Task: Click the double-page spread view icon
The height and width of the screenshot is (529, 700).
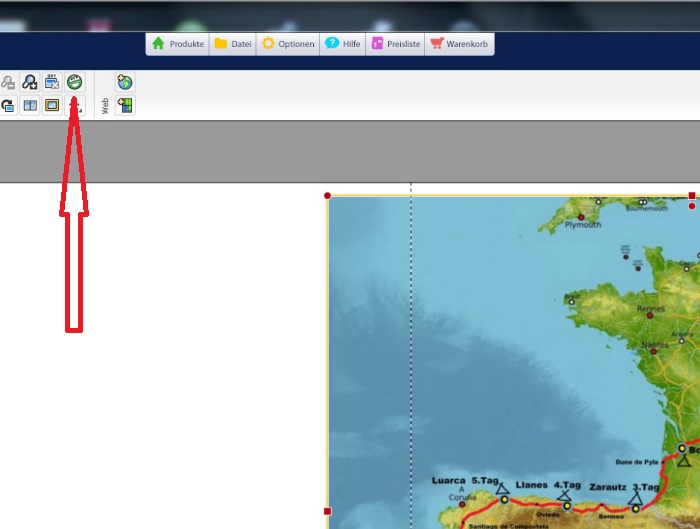Action: pos(30,105)
